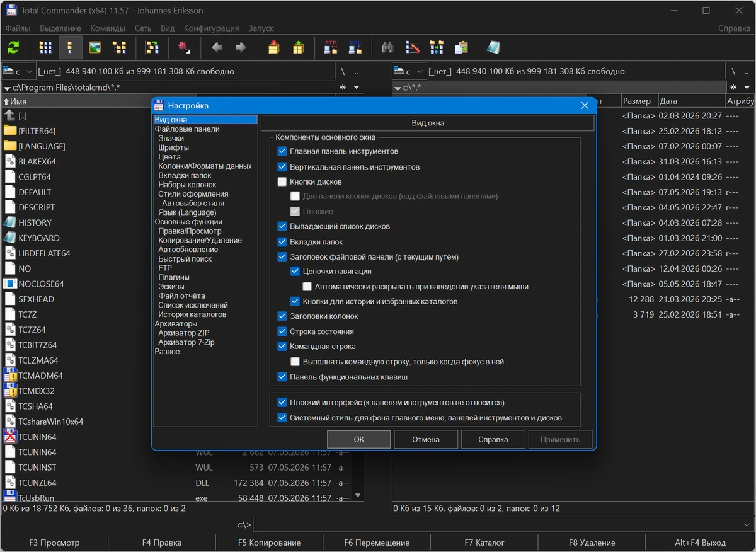Click the KEYBOARD file icon in the left panel
756x552 pixels.
point(9,238)
